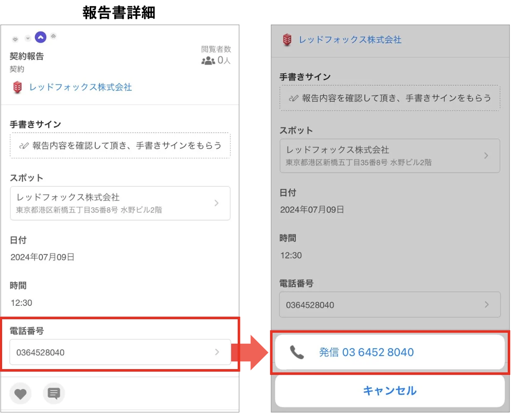519x420 pixels.
Task: Click the red building icon in right panel
Action: pyautogui.click(x=287, y=40)
